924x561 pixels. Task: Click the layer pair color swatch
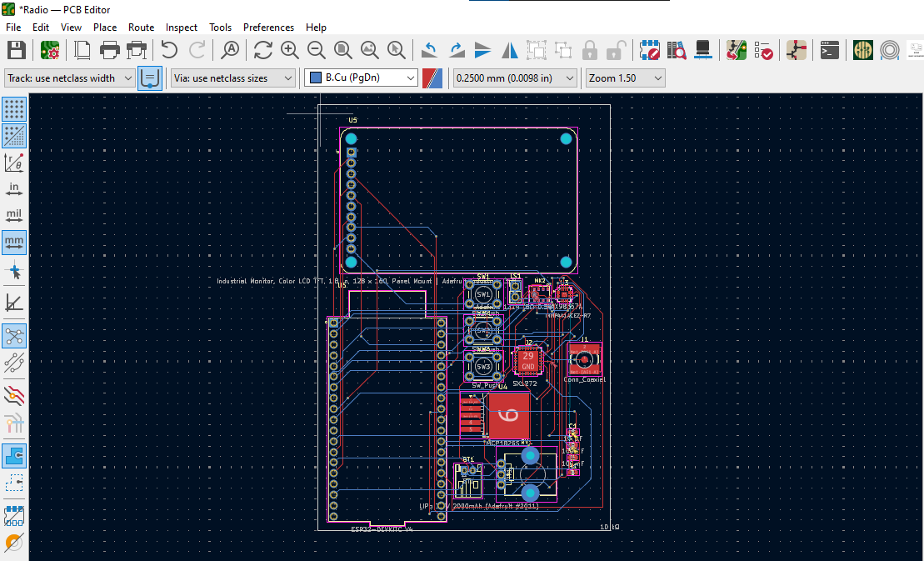432,78
